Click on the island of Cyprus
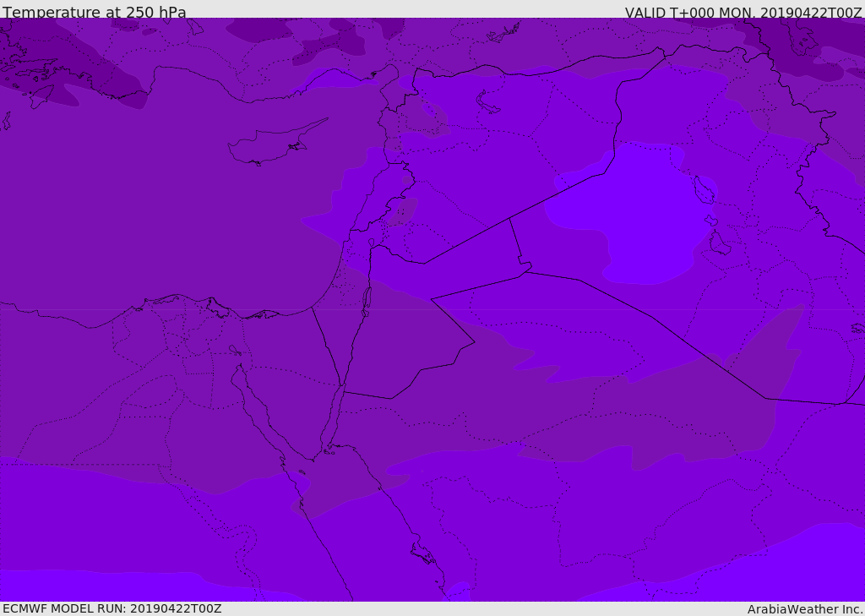The width and height of the screenshot is (865, 616). 272,145
